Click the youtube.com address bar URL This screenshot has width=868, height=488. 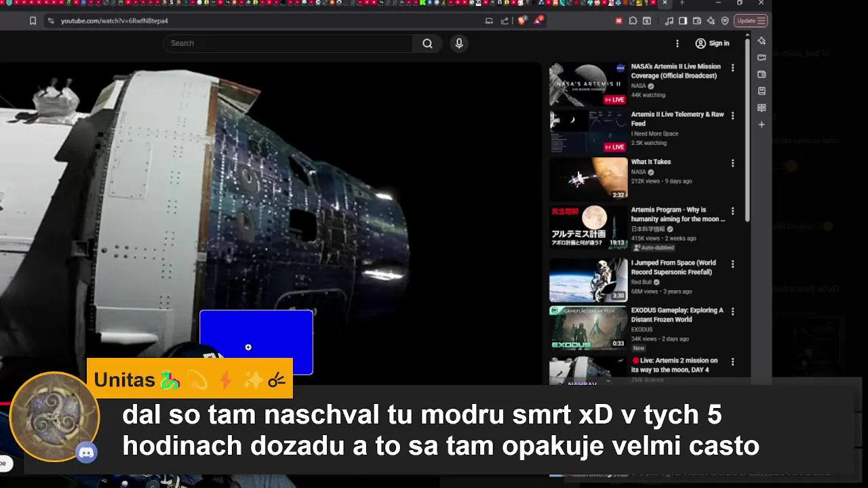click(114, 21)
